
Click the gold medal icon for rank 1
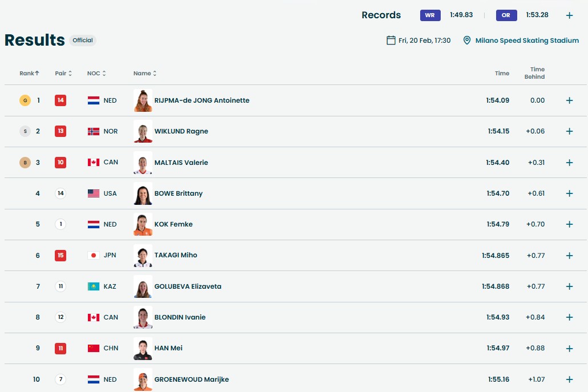coord(25,100)
